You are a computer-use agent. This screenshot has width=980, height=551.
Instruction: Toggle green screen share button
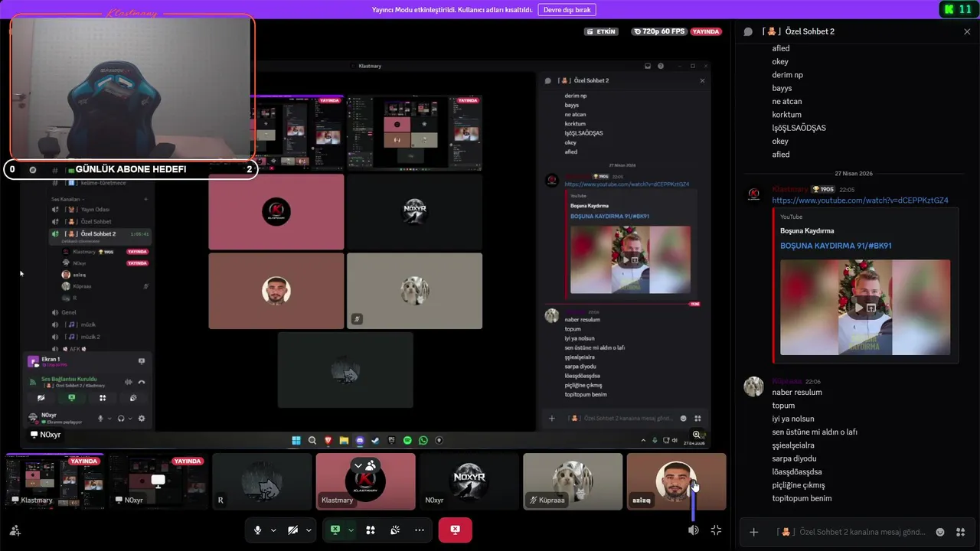pyautogui.click(x=335, y=530)
